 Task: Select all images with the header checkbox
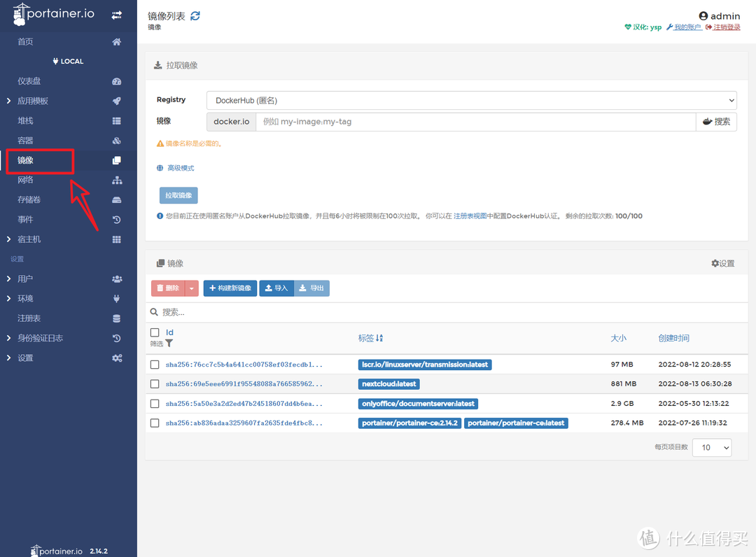tap(155, 332)
